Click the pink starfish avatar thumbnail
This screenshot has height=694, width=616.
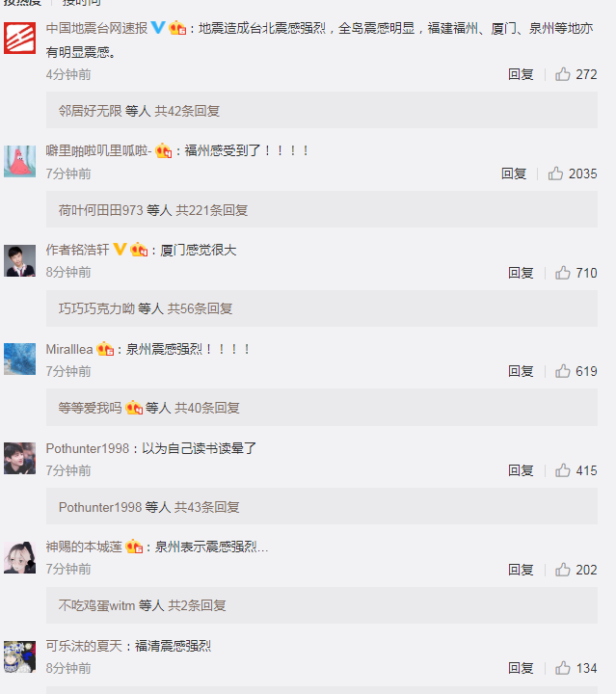pyautogui.click(x=19, y=162)
